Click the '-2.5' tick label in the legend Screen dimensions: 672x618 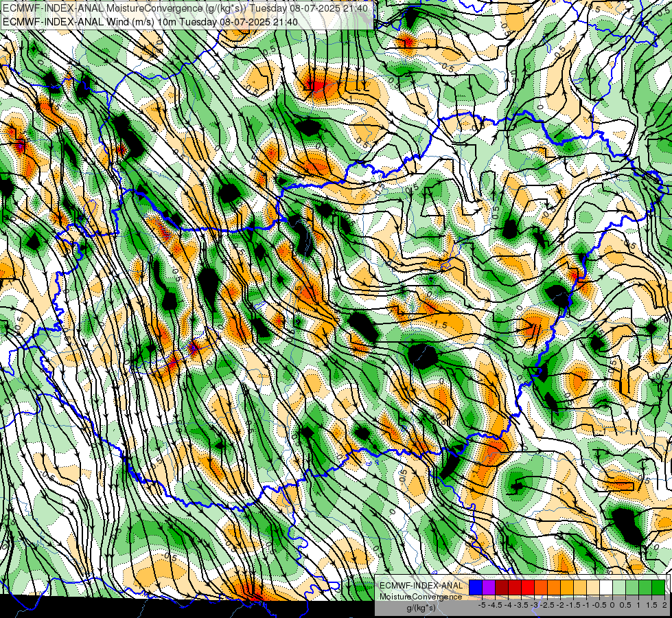click(547, 605)
